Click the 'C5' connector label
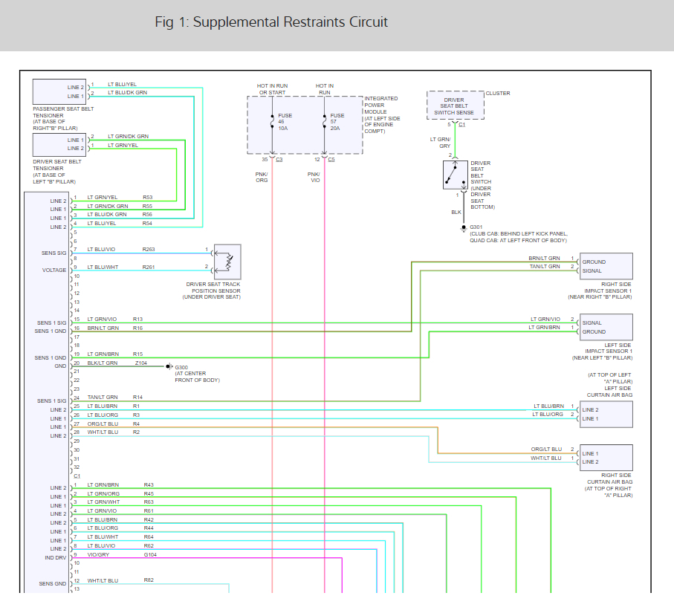The image size is (674, 616). pos(331,160)
